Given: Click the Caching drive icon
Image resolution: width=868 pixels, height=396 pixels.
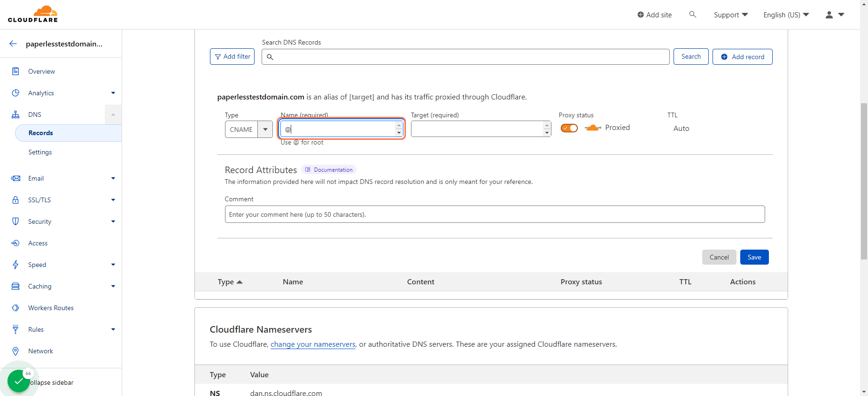Looking at the screenshot, I should click(x=15, y=286).
